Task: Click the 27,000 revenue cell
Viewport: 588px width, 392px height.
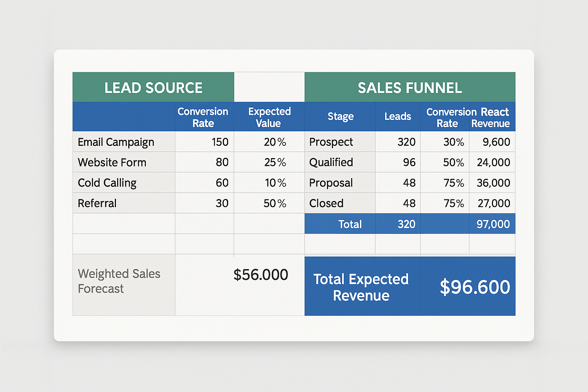Action: coord(492,203)
